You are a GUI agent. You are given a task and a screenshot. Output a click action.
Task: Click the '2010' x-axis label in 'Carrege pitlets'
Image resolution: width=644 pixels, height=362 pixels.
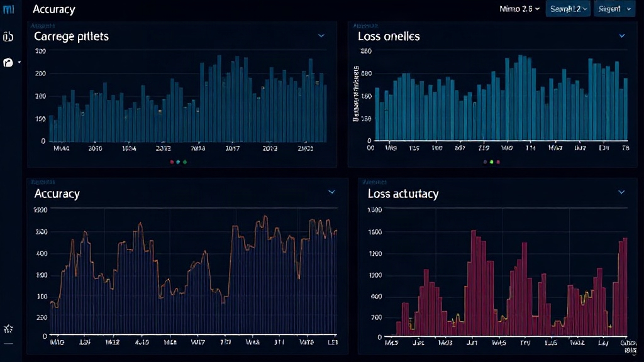point(95,148)
